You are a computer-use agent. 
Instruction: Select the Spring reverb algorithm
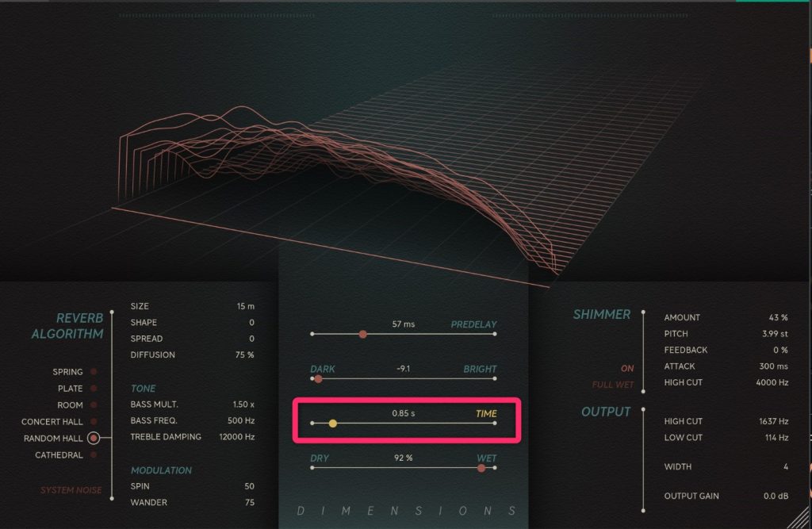point(94,372)
